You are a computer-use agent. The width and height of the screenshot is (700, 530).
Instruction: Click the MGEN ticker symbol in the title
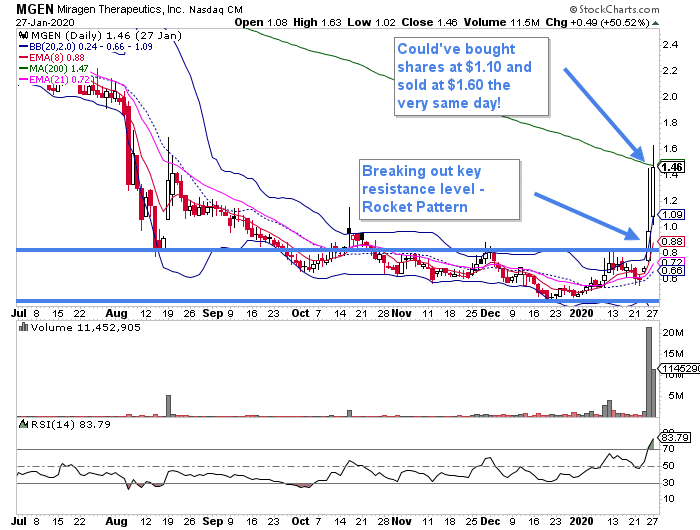(34, 9)
